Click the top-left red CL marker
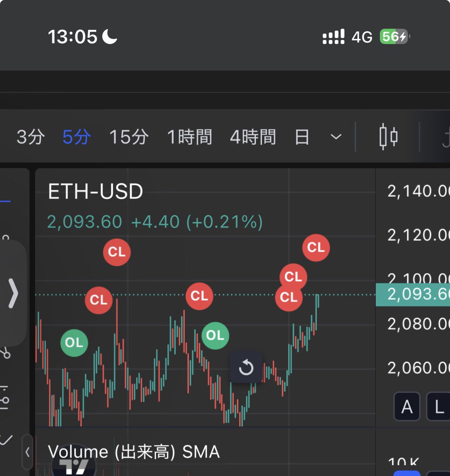 point(117,252)
